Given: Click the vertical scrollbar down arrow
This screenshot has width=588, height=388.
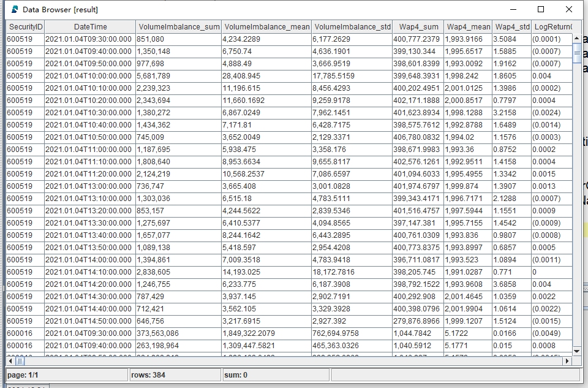Looking at the screenshot, I should pos(577,351).
